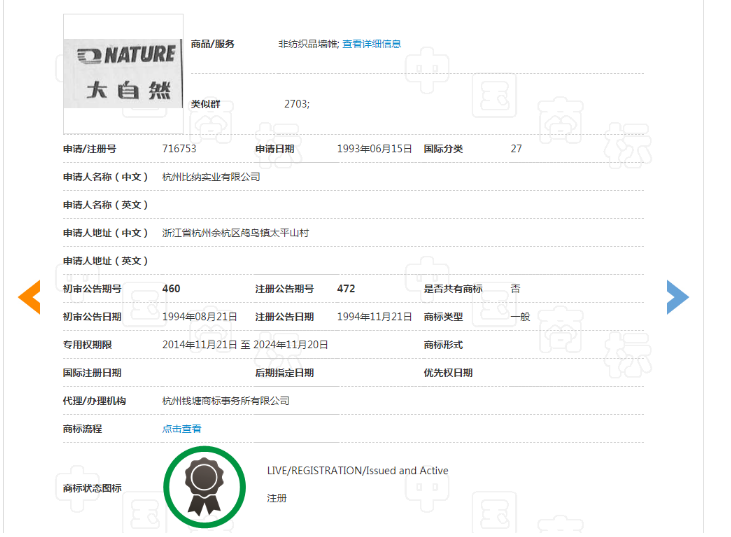Click the 优先权日期 label
The image size is (731, 537).
tap(448, 372)
